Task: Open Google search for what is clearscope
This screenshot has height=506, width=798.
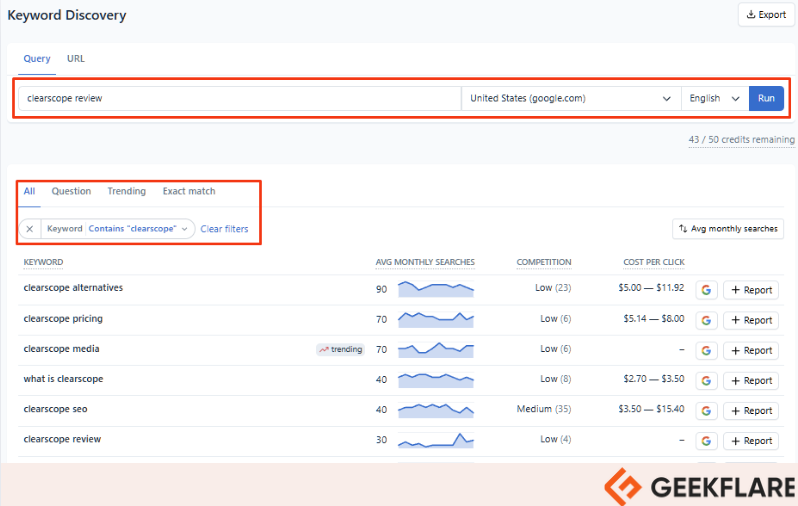Action: (706, 380)
